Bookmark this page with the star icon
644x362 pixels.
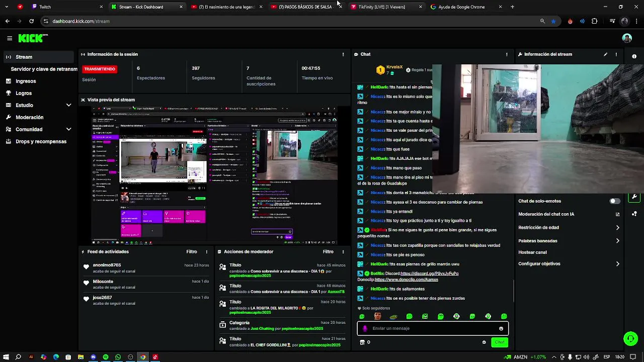coord(553,21)
